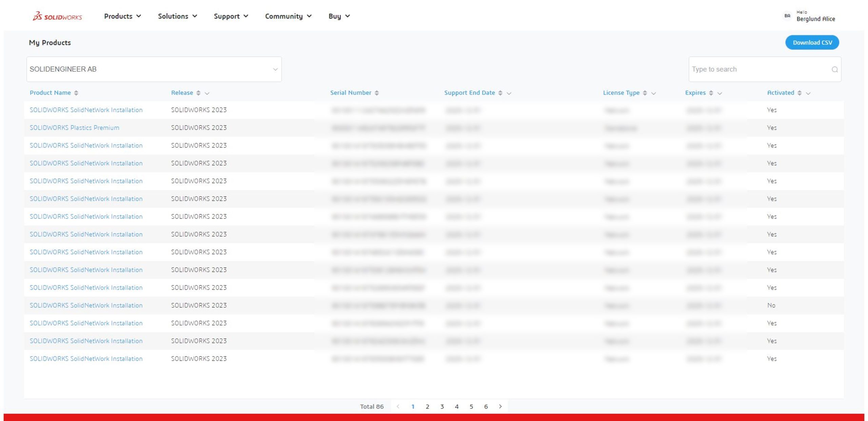Click Activated column sort arrows
This screenshot has height=421, width=868.
tap(800, 93)
